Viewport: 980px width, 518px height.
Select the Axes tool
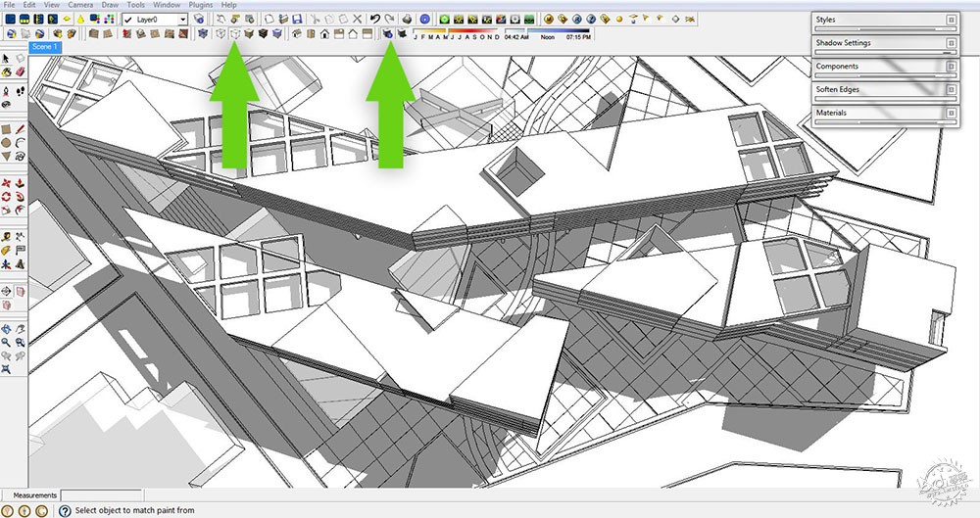[6, 264]
